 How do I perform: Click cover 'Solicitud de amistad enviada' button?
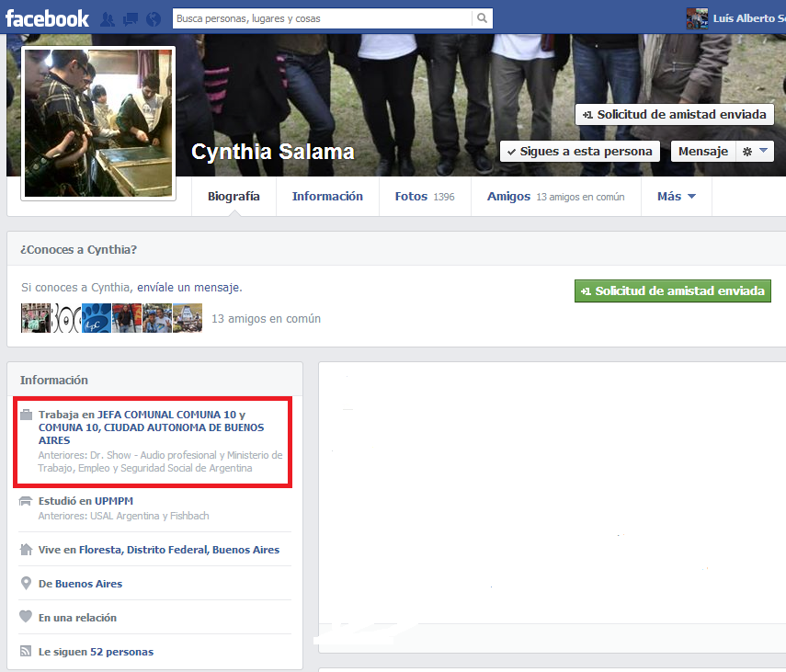coord(674,115)
